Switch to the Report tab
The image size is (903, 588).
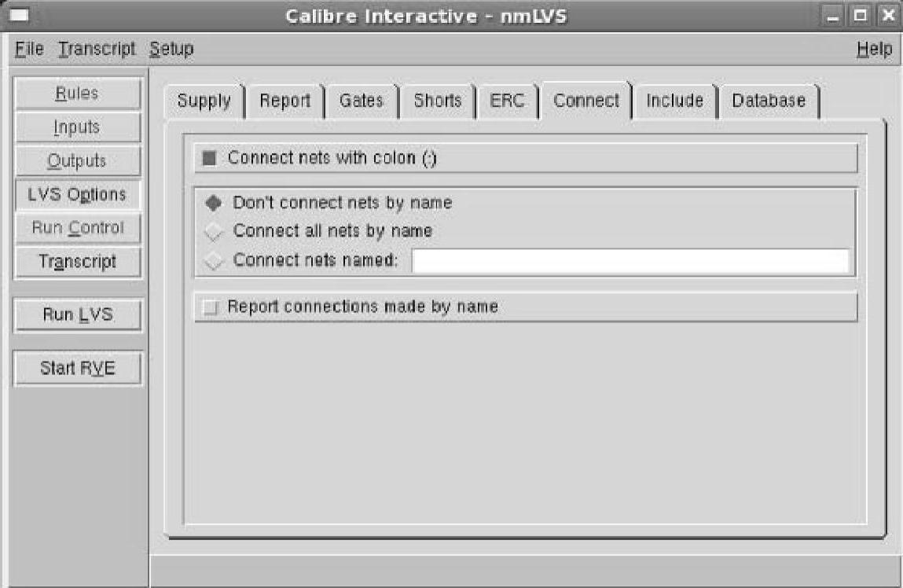point(284,101)
